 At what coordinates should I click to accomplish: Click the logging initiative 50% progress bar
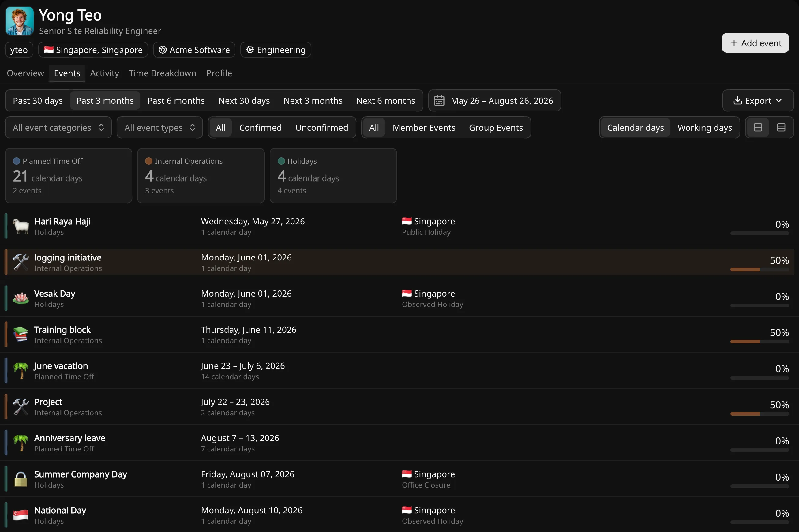tap(760, 269)
